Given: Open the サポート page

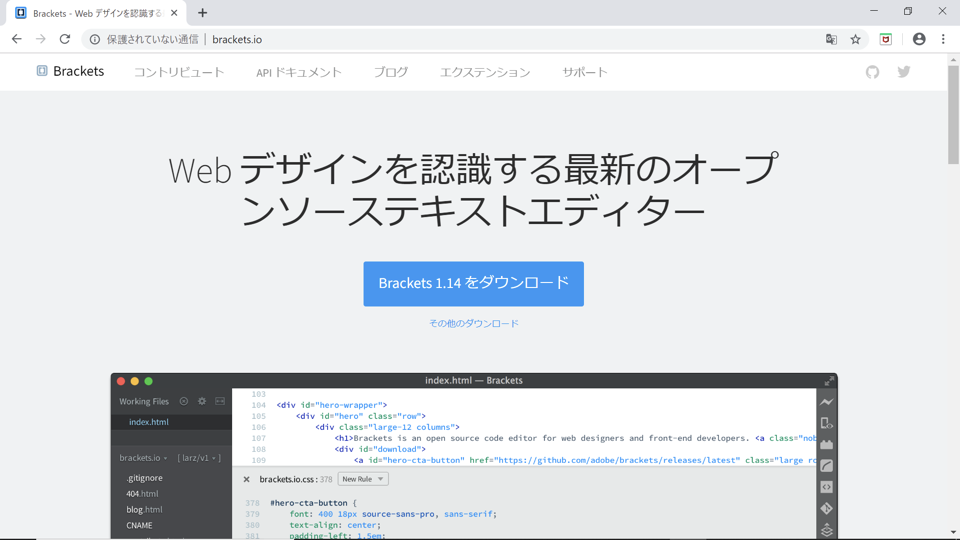Looking at the screenshot, I should [585, 72].
